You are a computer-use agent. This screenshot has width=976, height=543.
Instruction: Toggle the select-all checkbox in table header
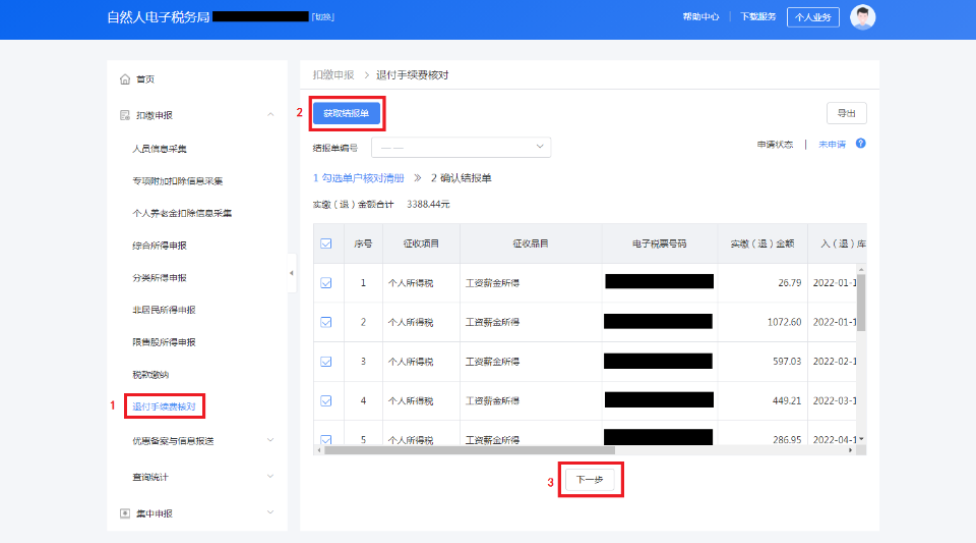pyautogui.click(x=326, y=243)
